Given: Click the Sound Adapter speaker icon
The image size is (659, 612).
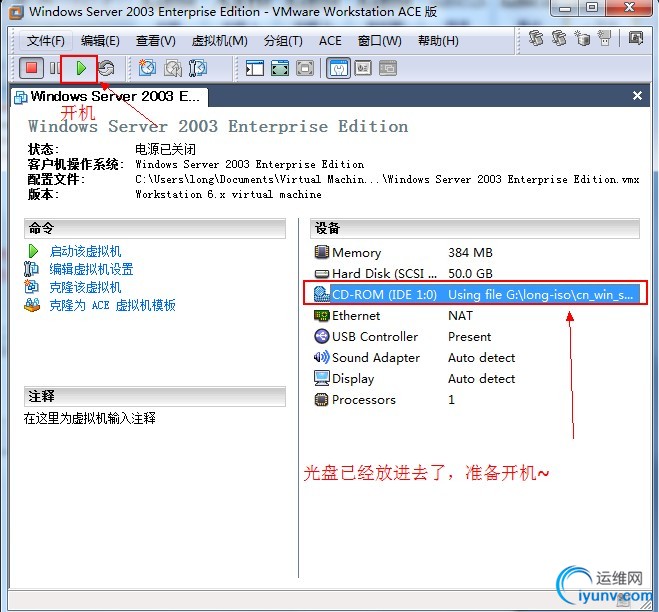Looking at the screenshot, I should pos(322,357).
